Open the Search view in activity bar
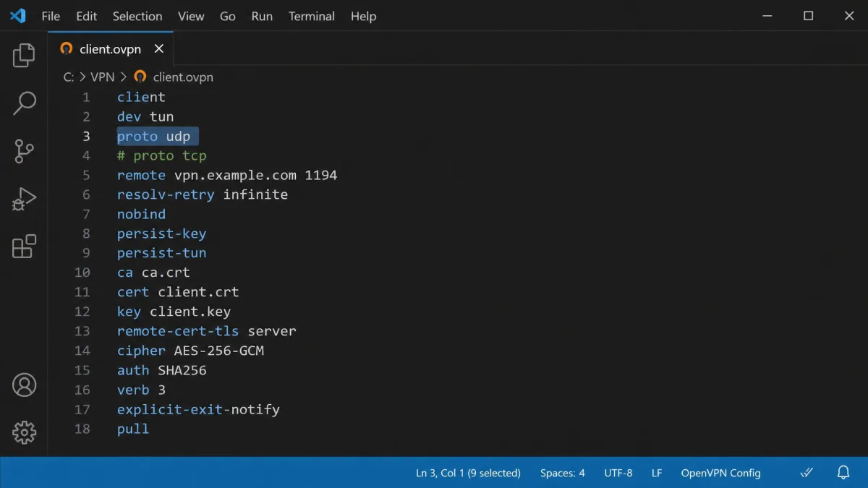The width and height of the screenshot is (868, 488). 24,103
